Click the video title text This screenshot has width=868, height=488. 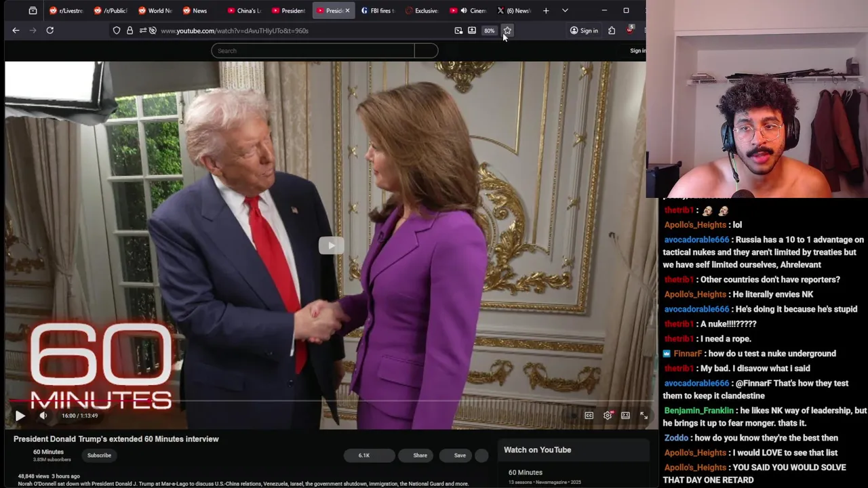point(116,439)
